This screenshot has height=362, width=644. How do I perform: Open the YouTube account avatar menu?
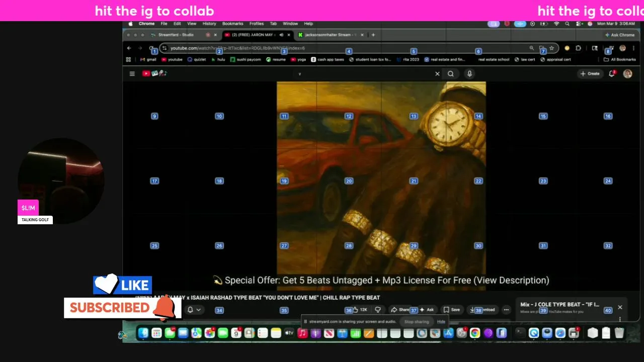click(627, 73)
